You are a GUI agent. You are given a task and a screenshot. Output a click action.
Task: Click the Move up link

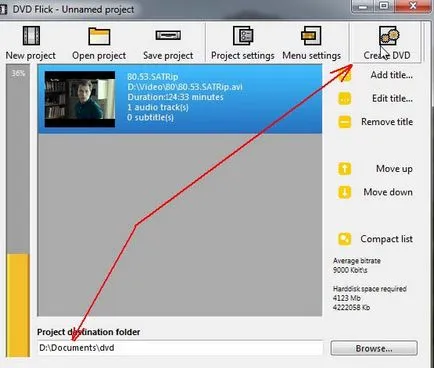394,169
